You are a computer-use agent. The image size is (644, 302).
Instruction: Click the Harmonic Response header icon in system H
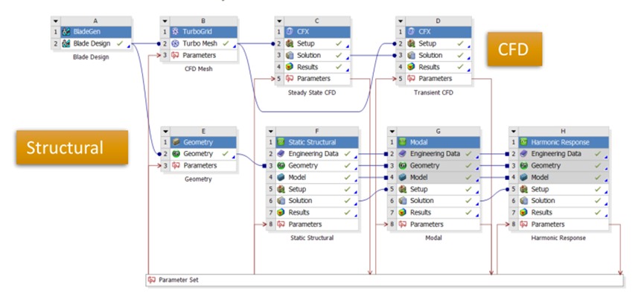[x=523, y=142]
